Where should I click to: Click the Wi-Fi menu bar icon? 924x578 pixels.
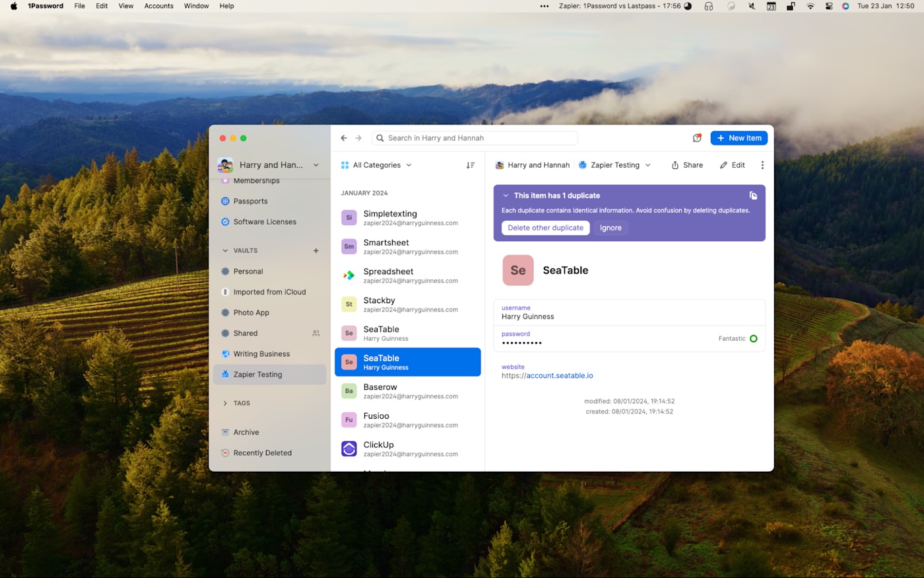[x=810, y=6]
